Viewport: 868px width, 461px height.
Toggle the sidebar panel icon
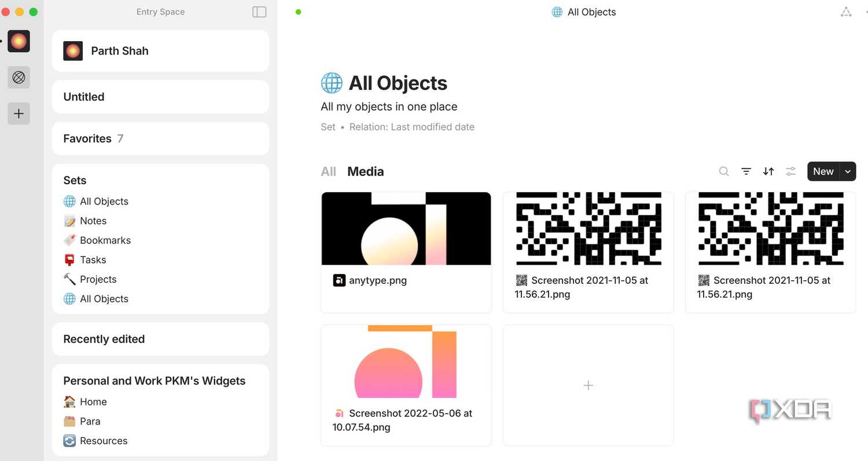(259, 12)
